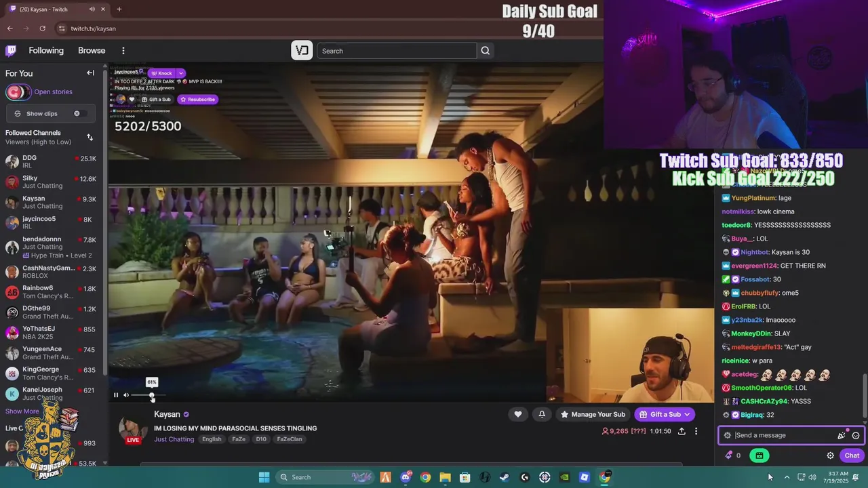The height and width of the screenshot is (488, 868).
Task: Dismiss the Show clips chip
Action: (77, 114)
